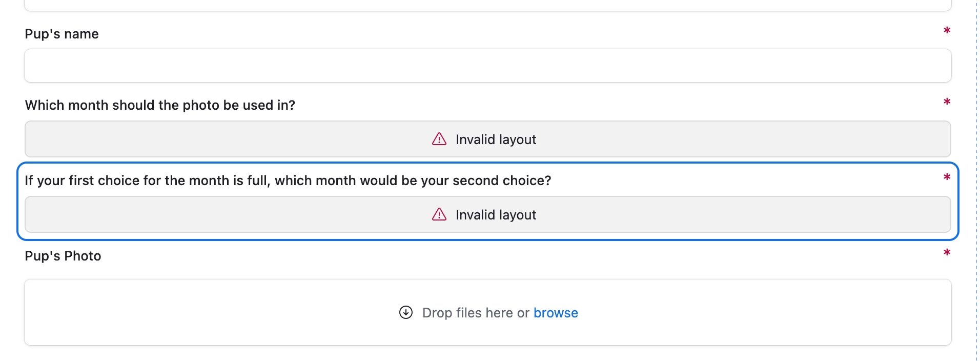Click the Pup's name text input field
This screenshot has height=361, width=980.
[x=487, y=66]
